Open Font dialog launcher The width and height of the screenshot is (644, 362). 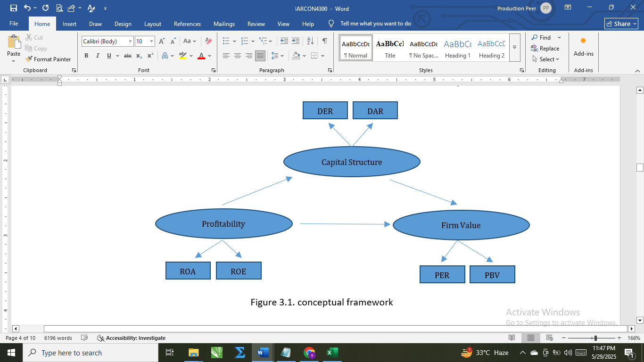(214, 70)
